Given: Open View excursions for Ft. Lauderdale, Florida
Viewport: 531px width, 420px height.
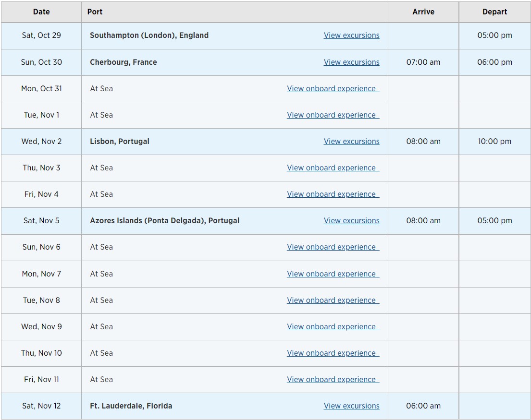Looking at the screenshot, I should (x=351, y=406).
